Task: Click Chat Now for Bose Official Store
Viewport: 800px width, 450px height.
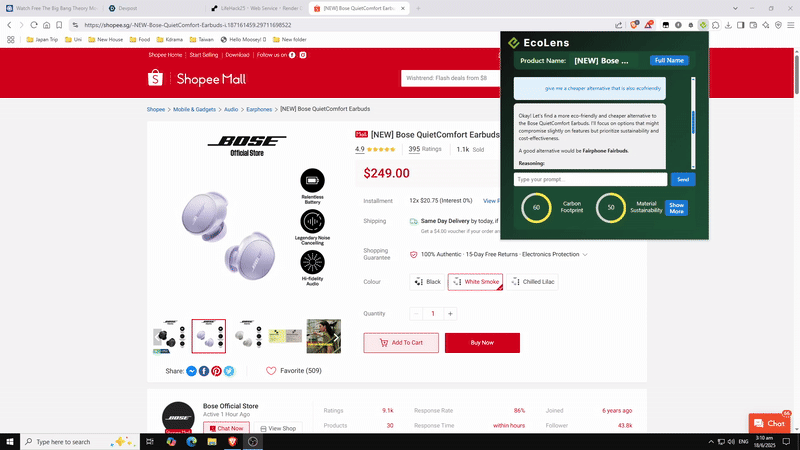Action: click(x=227, y=428)
